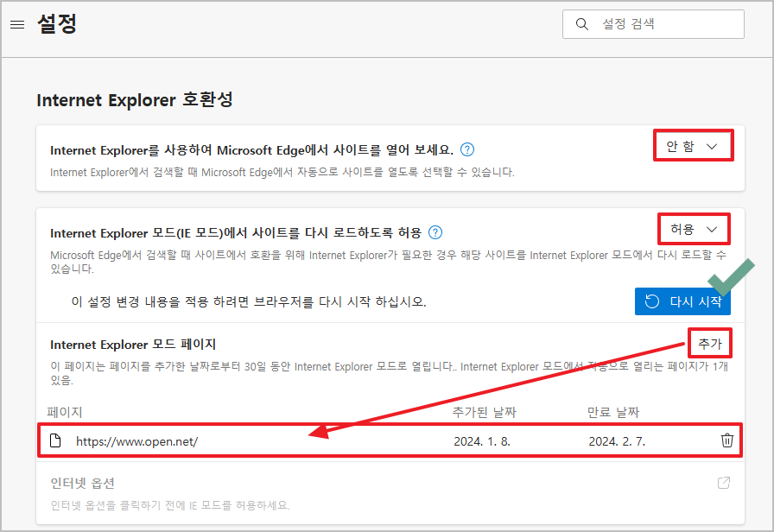The width and height of the screenshot is (774, 532).
Task: Click the 설정 page title
Action: [x=57, y=23]
